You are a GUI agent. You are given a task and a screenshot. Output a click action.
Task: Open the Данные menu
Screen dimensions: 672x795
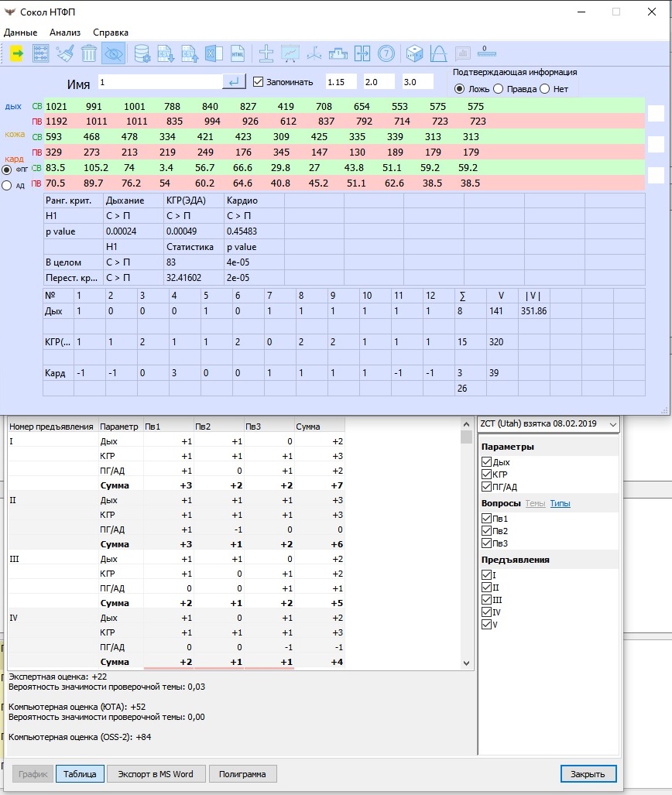coord(20,33)
